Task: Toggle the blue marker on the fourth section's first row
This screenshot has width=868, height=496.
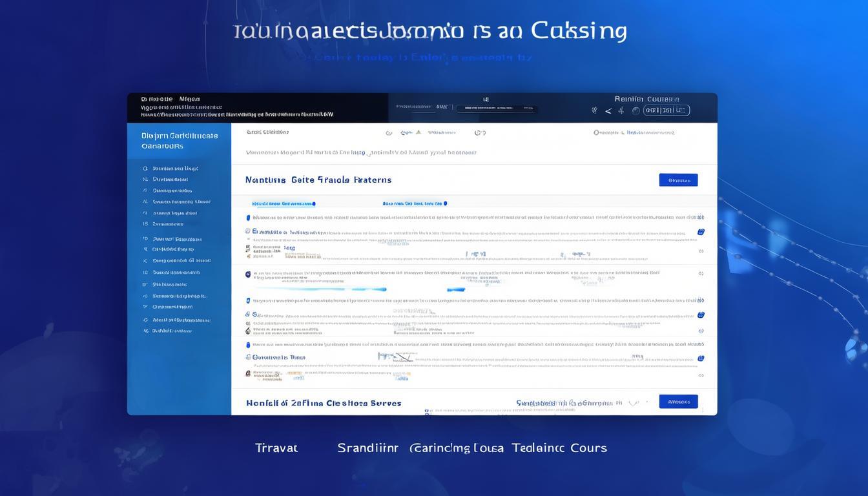Action: tap(248, 345)
